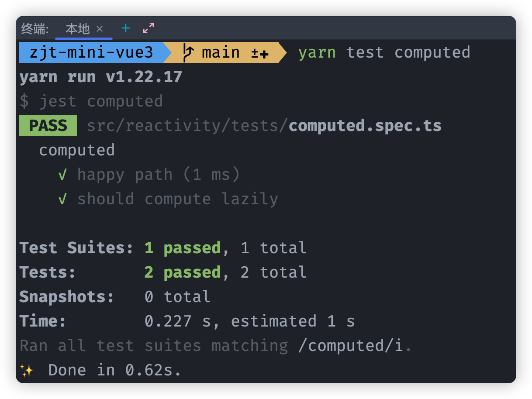
Task: Click the sparkles icon before Done
Action: (x=27, y=371)
